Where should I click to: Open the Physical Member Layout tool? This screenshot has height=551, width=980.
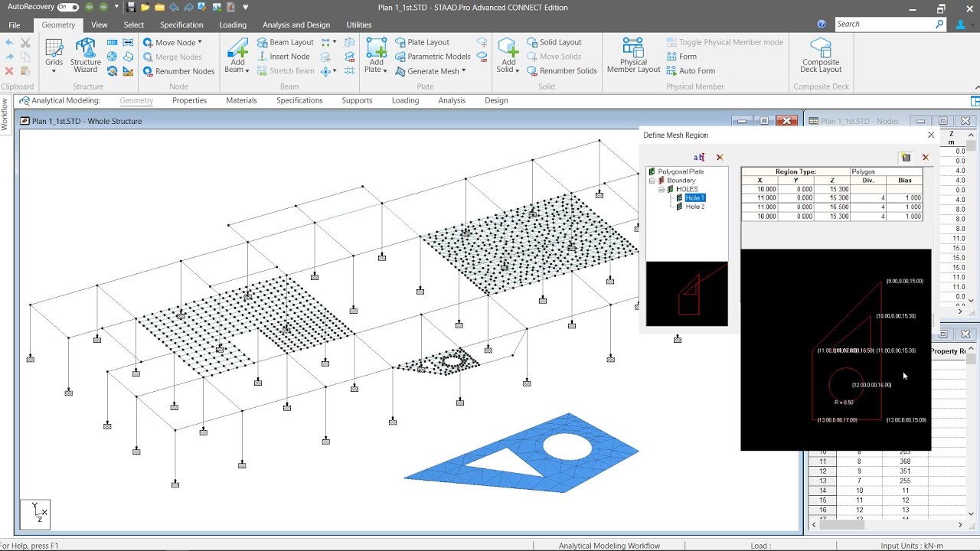(633, 55)
